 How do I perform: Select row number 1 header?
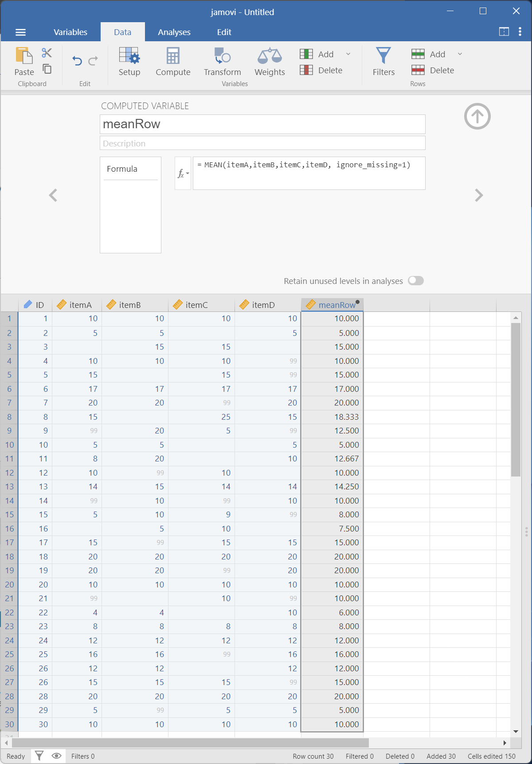tap(9, 319)
